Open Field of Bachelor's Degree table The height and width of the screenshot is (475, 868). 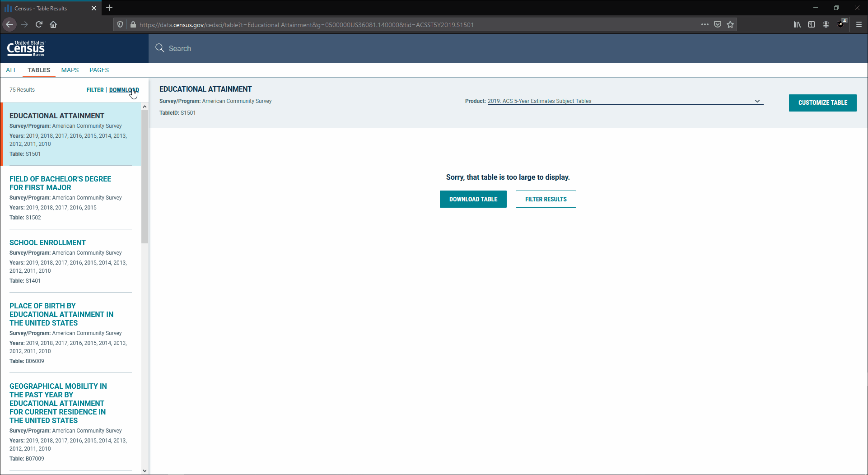point(60,183)
